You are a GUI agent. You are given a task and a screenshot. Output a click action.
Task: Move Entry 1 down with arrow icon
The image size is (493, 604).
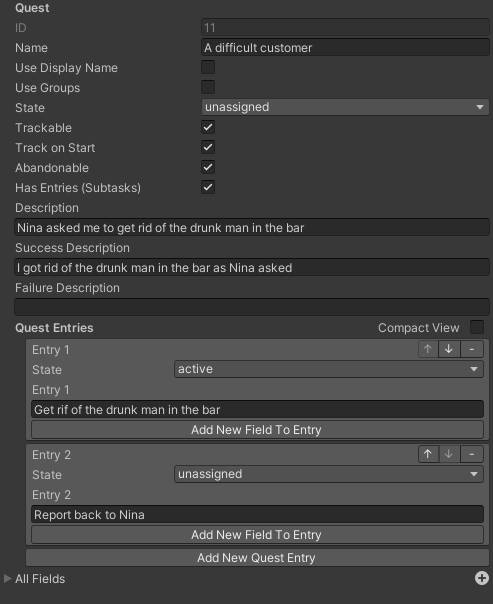449,349
